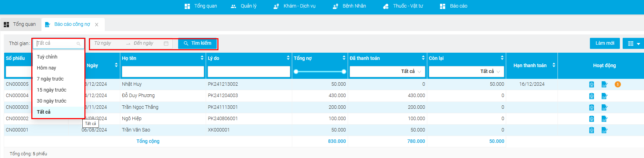This screenshot has width=644, height=158.
Task: Click right handle of Tổng nợ slider
Action: click(x=344, y=72)
